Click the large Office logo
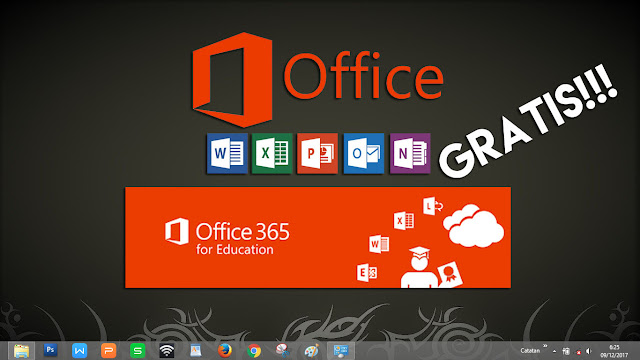 232,80
